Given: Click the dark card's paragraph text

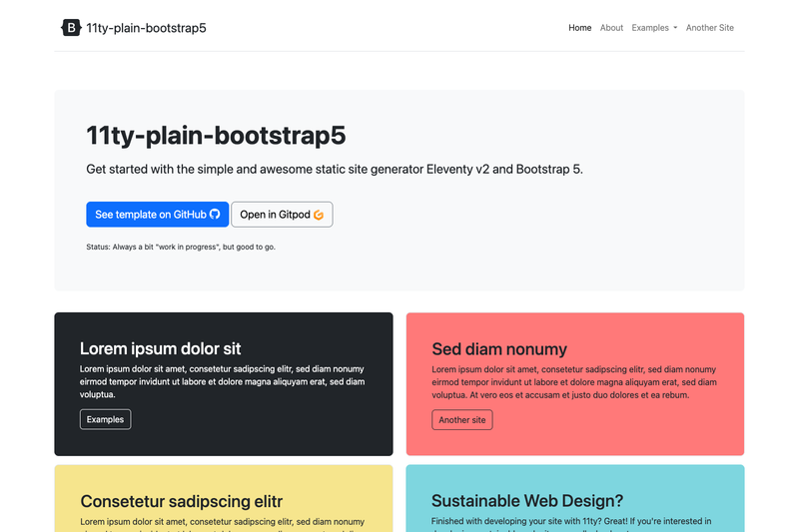Looking at the screenshot, I should click(x=222, y=382).
